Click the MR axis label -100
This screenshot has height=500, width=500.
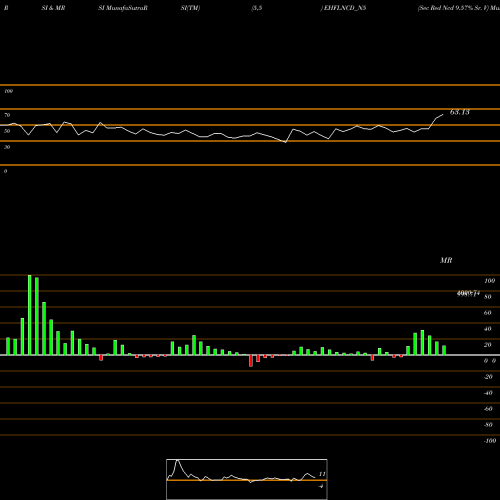coord(490,441)
